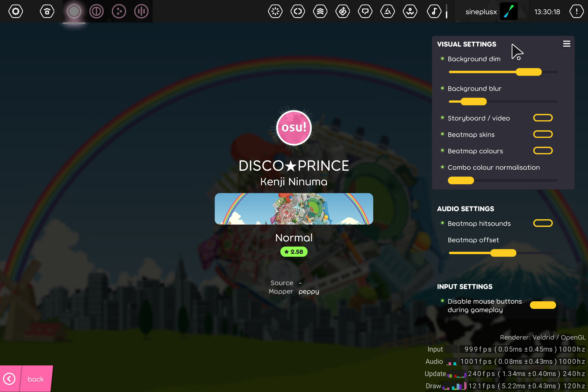Screen dimensions: 588x392
Task: Toggle the Beatmap skins switch
Action: (543, 134)
